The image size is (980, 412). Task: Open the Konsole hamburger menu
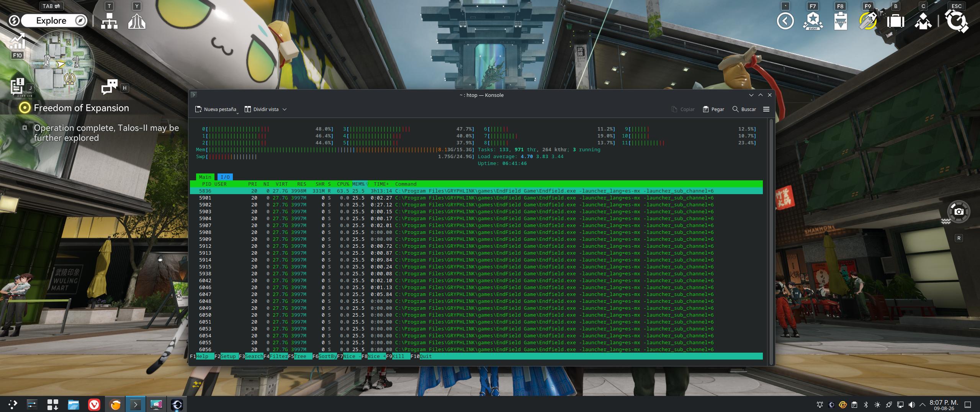[x=766, y=109]
